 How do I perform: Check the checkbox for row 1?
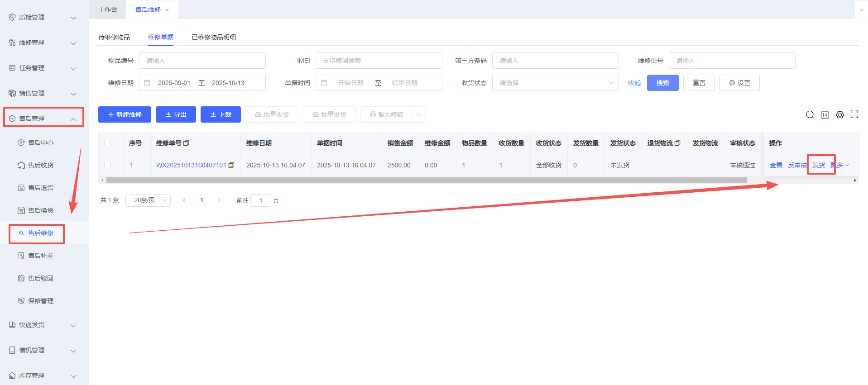tap(107, 165)
